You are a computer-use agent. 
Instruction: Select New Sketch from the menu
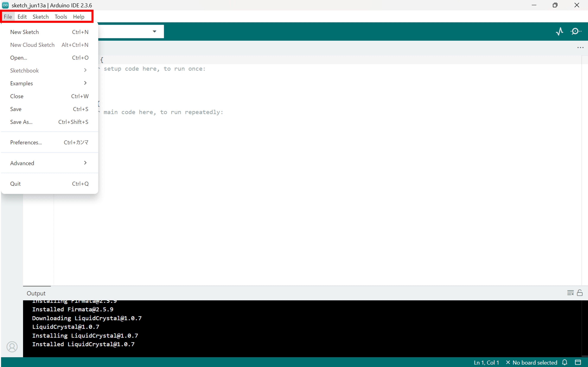point(50,32)
